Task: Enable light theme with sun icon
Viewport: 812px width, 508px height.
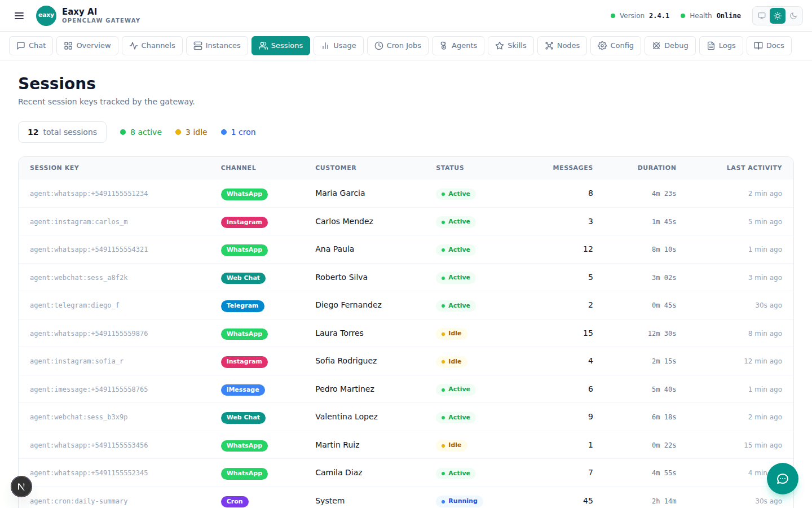Action: [x=778, y=16]
